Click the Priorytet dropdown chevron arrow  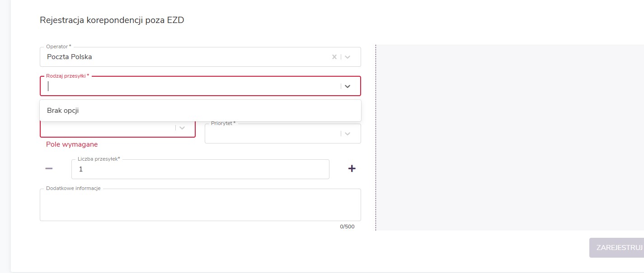(348, 134)
